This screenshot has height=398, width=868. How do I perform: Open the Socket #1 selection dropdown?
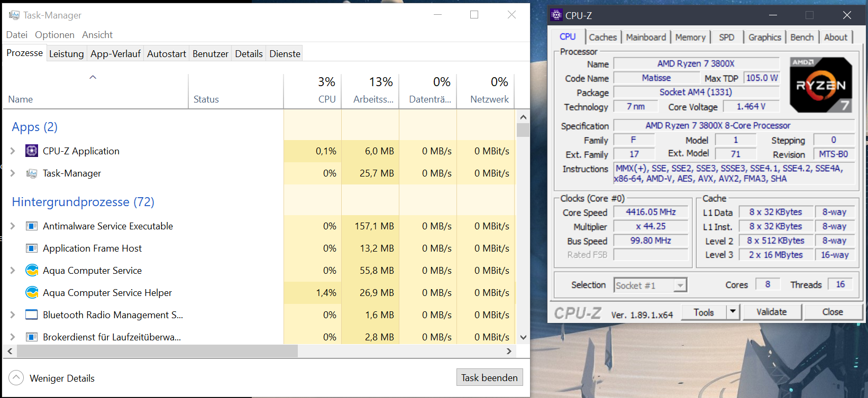680,285
